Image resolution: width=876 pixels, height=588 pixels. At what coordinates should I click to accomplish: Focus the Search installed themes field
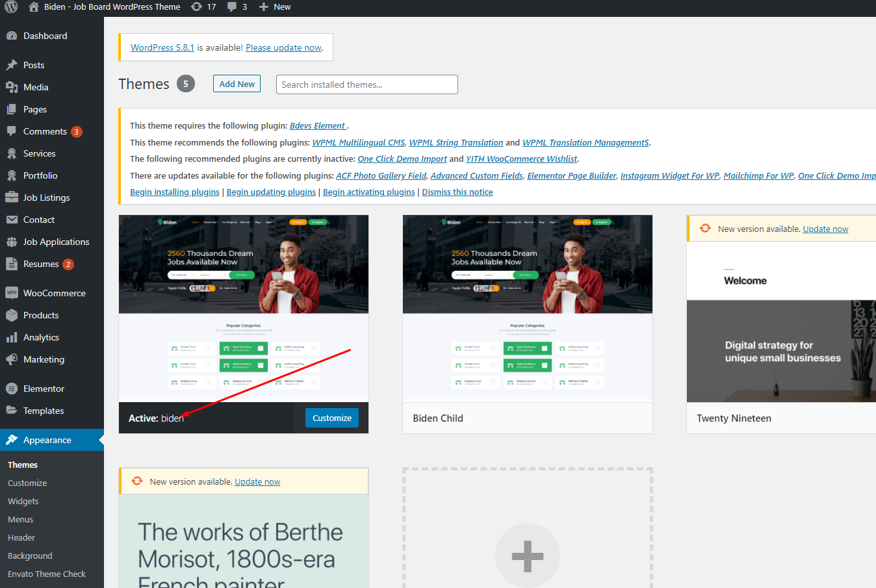tap(367, 84)
